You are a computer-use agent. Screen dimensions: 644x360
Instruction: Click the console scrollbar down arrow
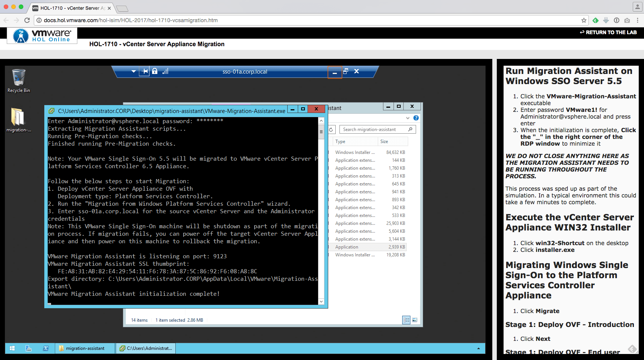pos(321,301)
